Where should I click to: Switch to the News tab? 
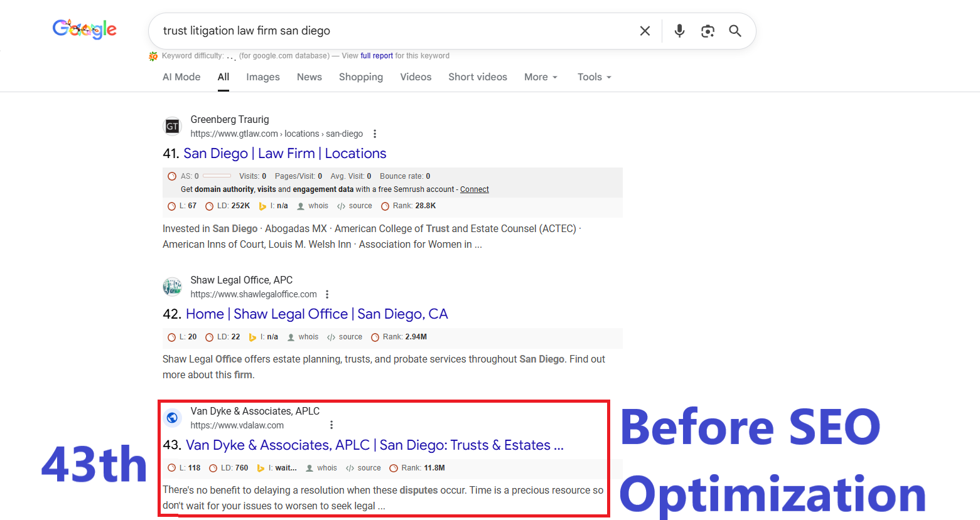pyautogui.click(x=310, y=77)
